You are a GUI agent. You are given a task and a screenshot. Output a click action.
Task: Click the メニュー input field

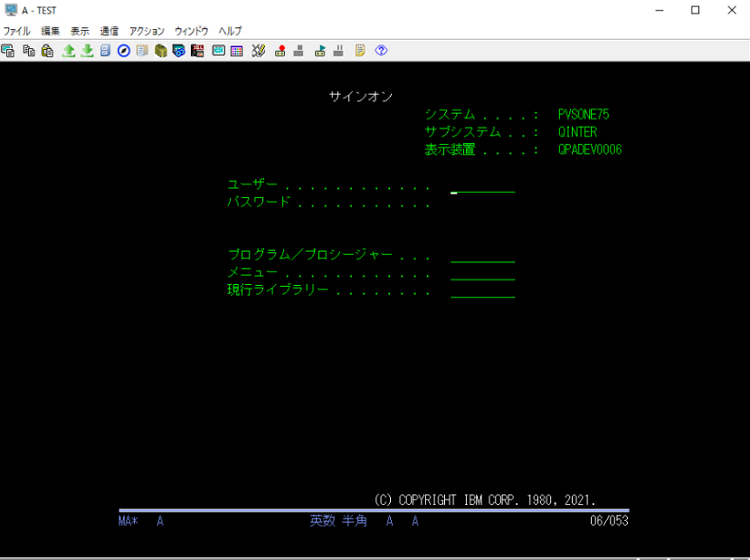tap(482, 273)
